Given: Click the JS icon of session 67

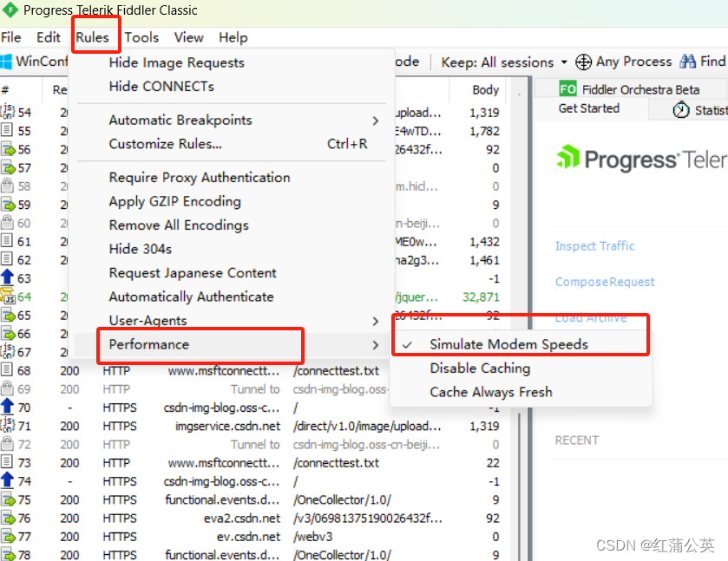Looking at the screenshot, I should (8, 351).
